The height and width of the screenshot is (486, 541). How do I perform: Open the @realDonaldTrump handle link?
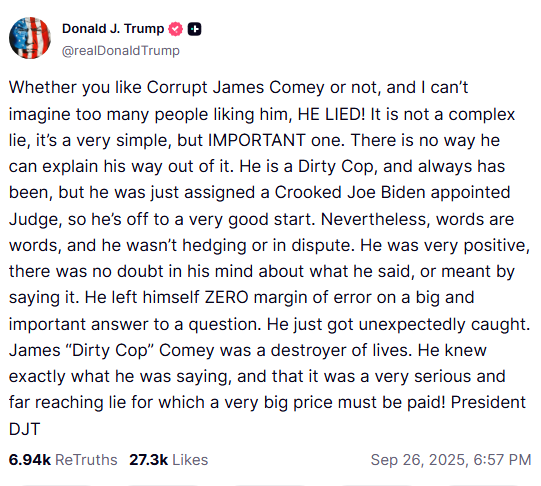121,51
